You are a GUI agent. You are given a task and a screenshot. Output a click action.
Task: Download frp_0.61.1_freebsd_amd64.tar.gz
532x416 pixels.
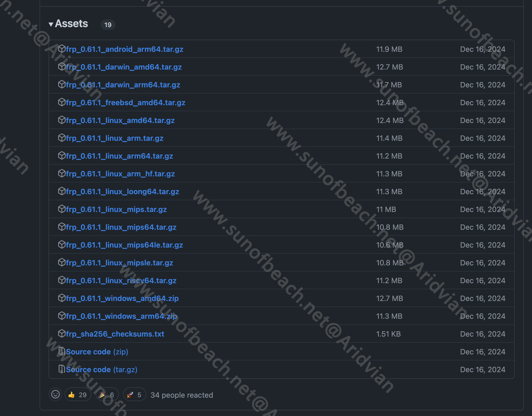click(x=126, y=103)
